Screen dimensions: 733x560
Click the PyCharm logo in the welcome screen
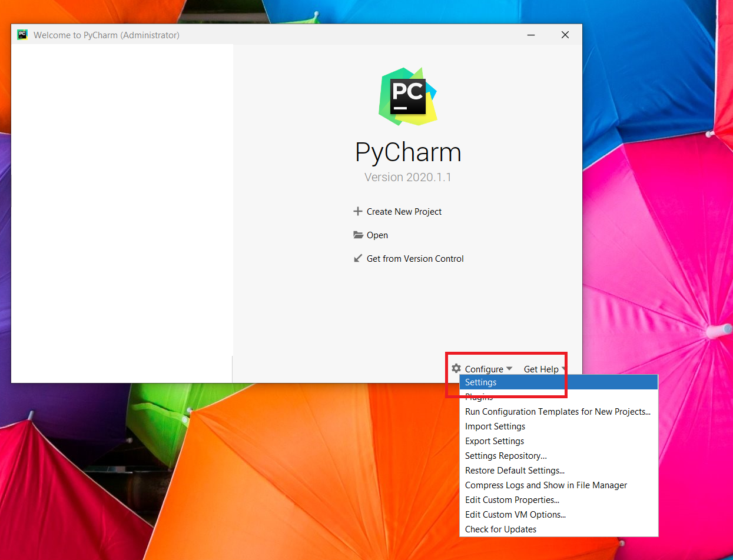(x=408, y=96)
